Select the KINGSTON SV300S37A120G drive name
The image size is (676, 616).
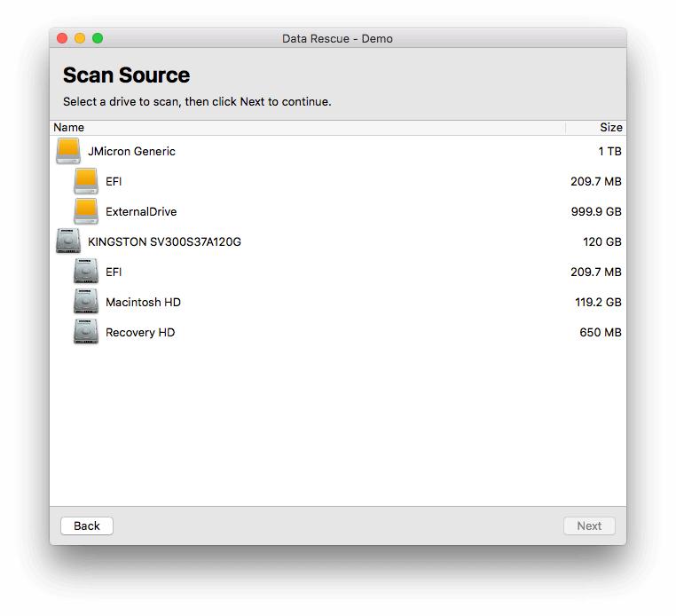click(x=164, y=242)
